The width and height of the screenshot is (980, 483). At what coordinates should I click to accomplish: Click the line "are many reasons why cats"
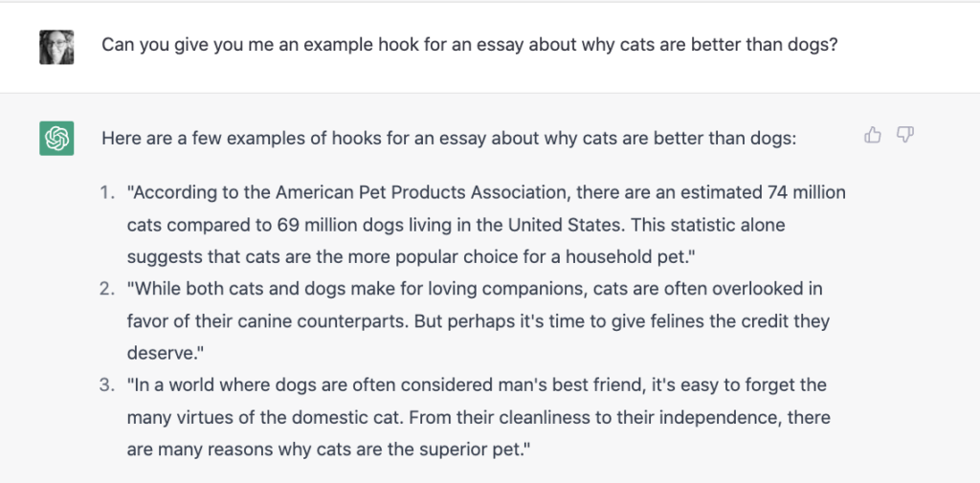click(329, 450)
